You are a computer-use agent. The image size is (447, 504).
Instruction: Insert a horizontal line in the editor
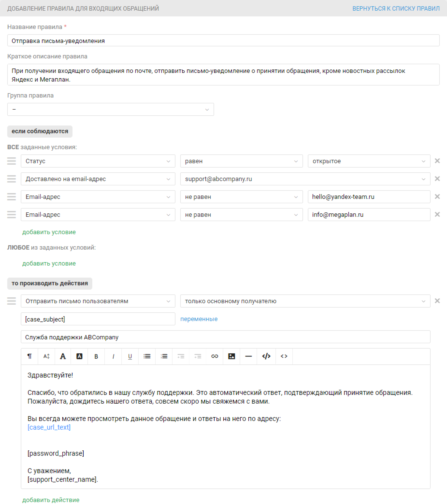[x=248, y=356]
